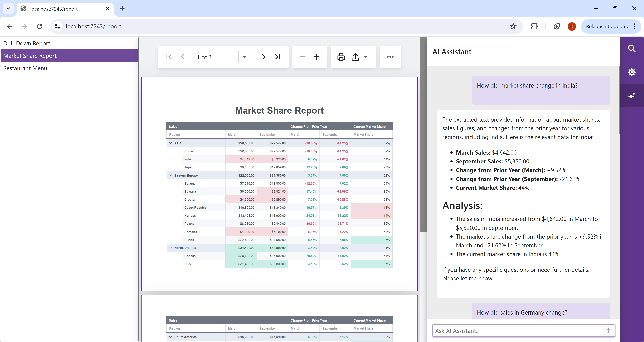The width and height of the screenshot is (644, 342).
Task: Click the print report icon
Action: [341, 57]
